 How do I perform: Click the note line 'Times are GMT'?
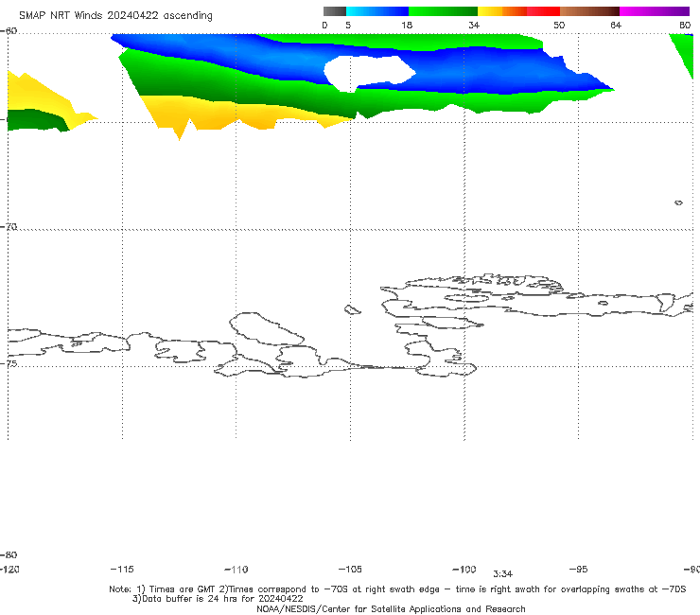(183, 589)
